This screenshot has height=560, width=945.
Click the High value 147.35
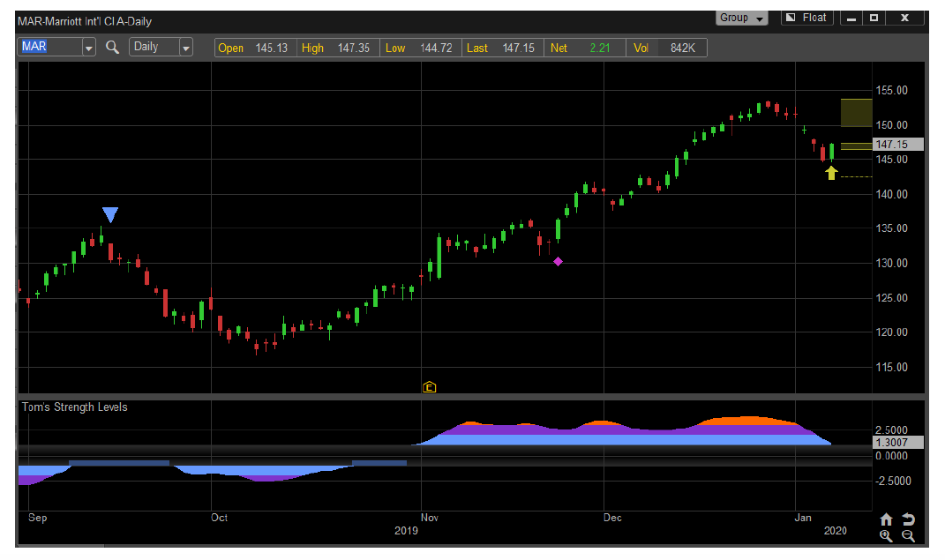pyautogui.click(x=353, y=49)
